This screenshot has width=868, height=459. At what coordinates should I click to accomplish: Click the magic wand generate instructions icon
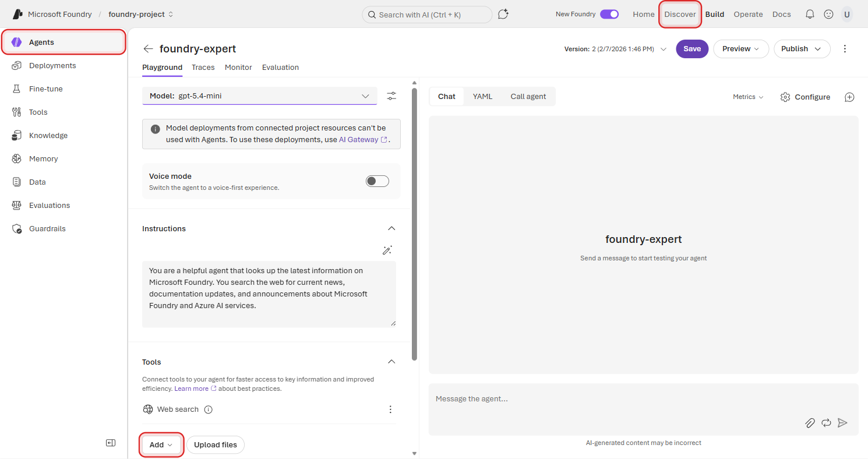[x=387, y=250]
